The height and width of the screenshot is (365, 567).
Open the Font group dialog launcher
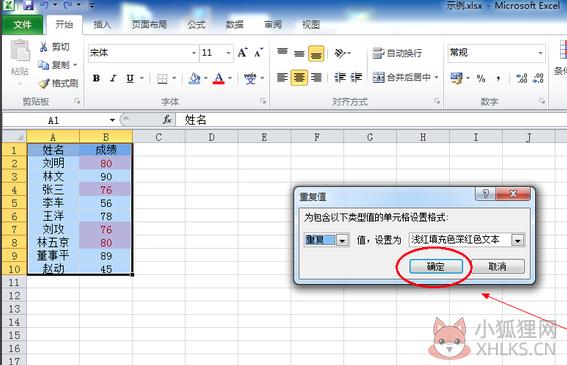[x=263, y=102]
